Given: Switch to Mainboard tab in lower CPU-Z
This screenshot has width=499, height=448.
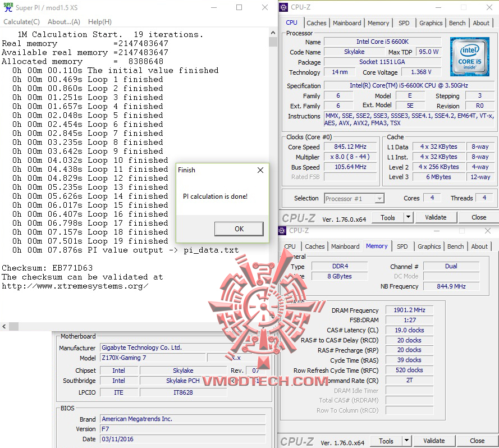Looking at the screenshot, I should click(345, 246).
